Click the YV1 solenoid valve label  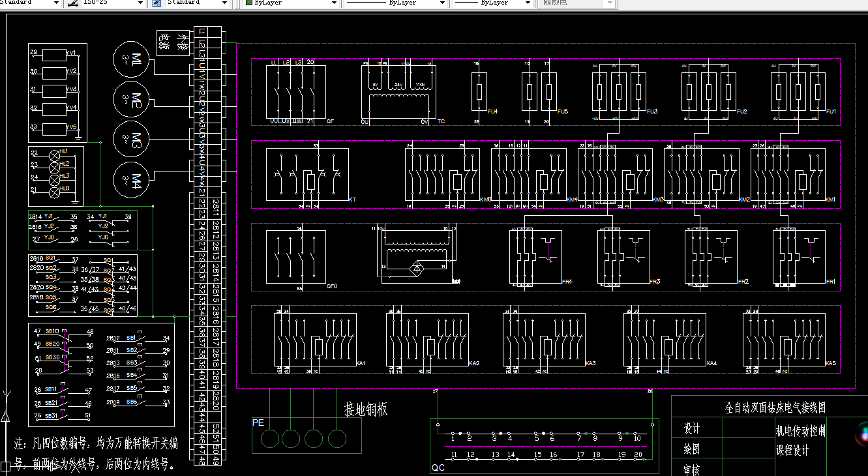pyautogui.click(x=72, y=52)
